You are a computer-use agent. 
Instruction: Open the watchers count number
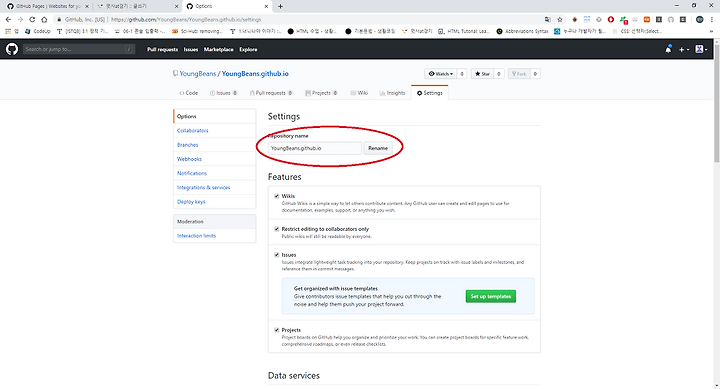462,73
